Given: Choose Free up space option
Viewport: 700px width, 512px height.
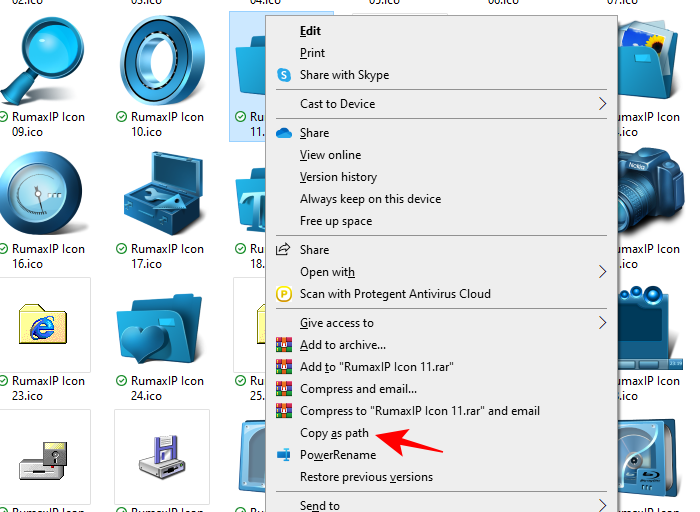Looking at the screenshot, I should pyautogui.click(x=335, y=221).
